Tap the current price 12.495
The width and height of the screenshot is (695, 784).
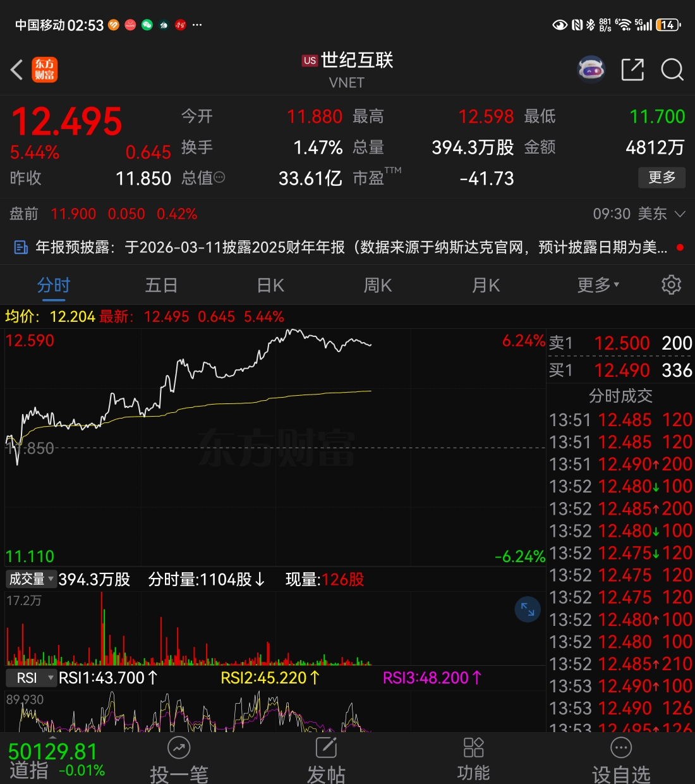click(x=67, y=121)
